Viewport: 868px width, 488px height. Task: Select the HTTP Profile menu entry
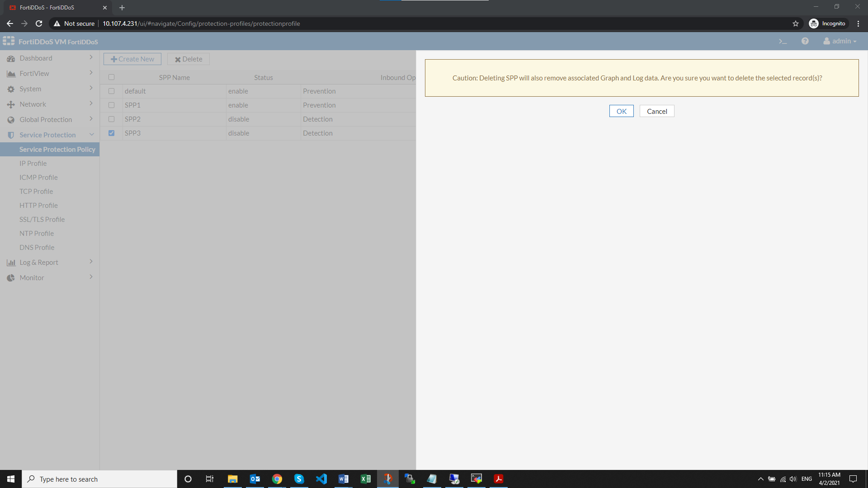coord(38,205)
